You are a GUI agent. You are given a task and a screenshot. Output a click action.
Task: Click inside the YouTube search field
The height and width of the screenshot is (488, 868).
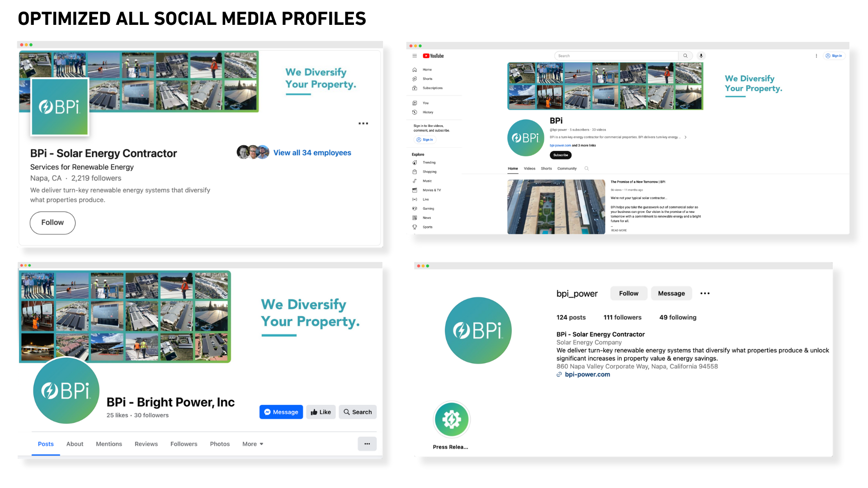(617, 56)
